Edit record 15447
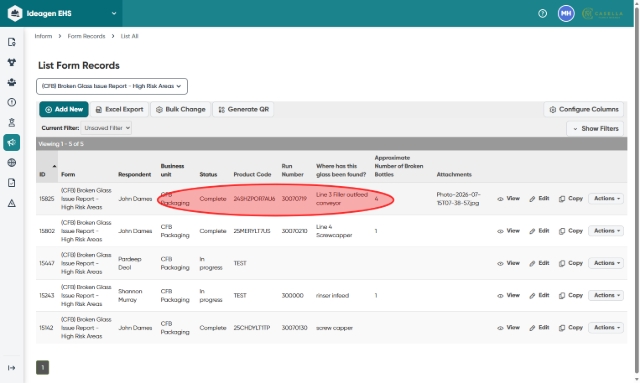This screenshot has height=383, width=640. tap(539, 263)
